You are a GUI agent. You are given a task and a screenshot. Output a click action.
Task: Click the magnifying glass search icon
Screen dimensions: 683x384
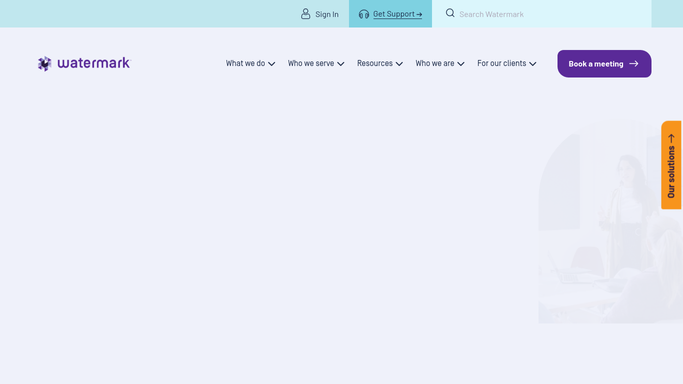pyautogui.click(x=450, y=13)
